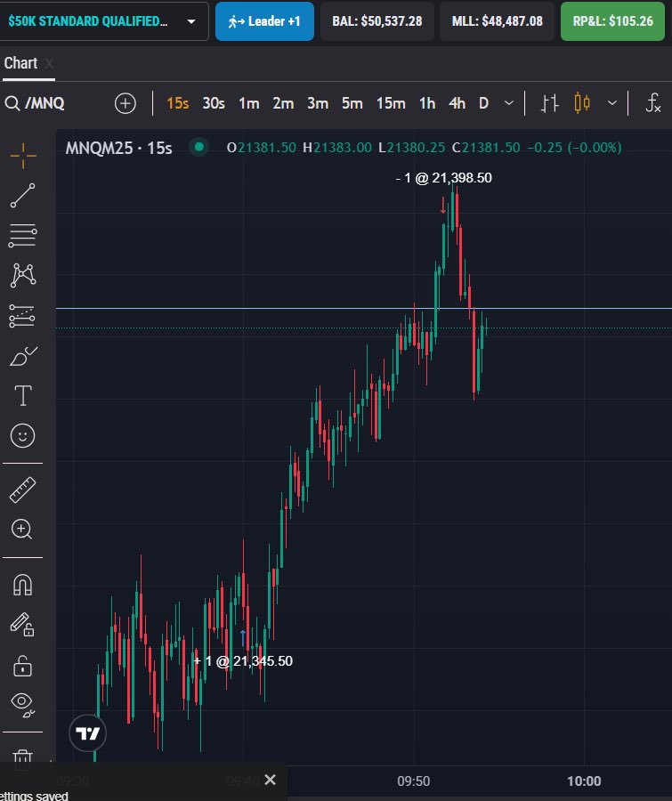This screenshot has height=801, width=672.
Task: Click the BAL: $50,537.28 display
Action: pyautogui.click(x=377, y=21)
